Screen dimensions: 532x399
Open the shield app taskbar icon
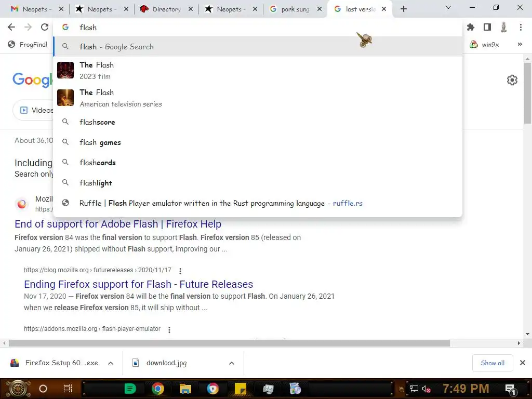212,389
